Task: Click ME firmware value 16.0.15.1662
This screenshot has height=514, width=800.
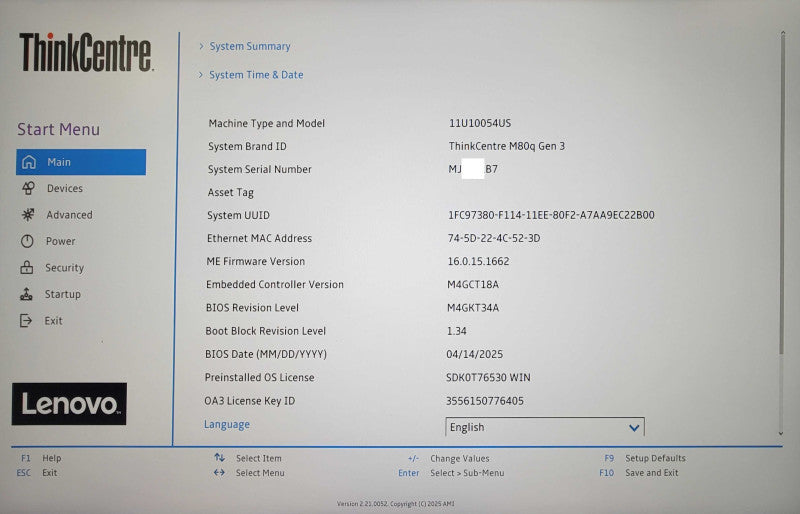Action: tap(478, 261)
